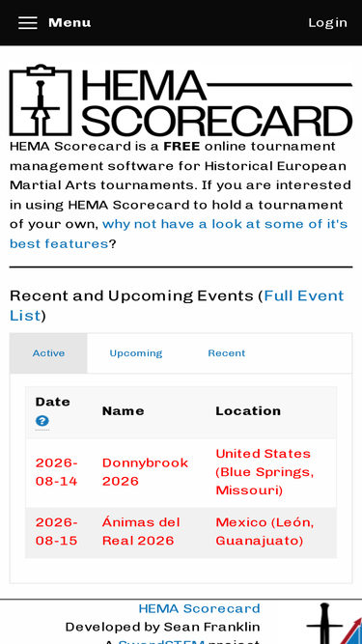Image resolution: width=362 pixels, height=644 pixels.
Task: Click the HEMA Scorecard clipboard sword logo
Action: [41, 99]
